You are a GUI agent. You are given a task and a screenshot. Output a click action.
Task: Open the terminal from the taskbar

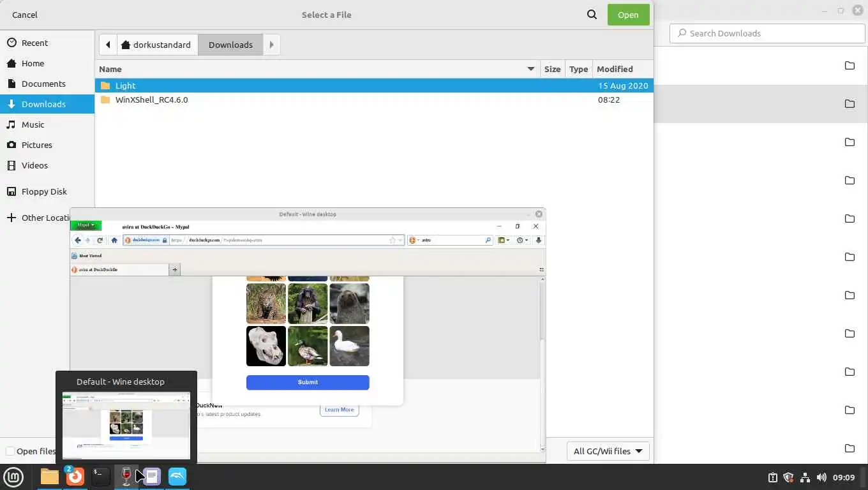(x=100, y=477)
